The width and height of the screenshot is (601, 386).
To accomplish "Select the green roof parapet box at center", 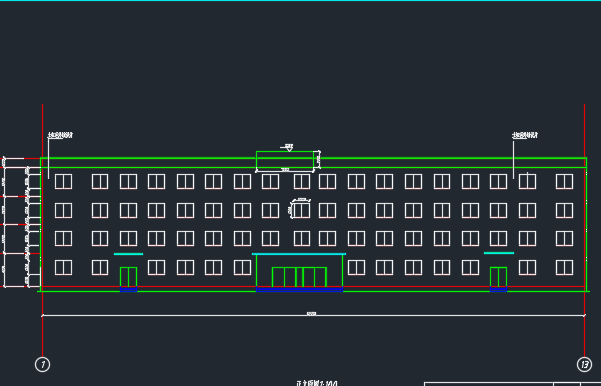I will [x=285, y=160].
